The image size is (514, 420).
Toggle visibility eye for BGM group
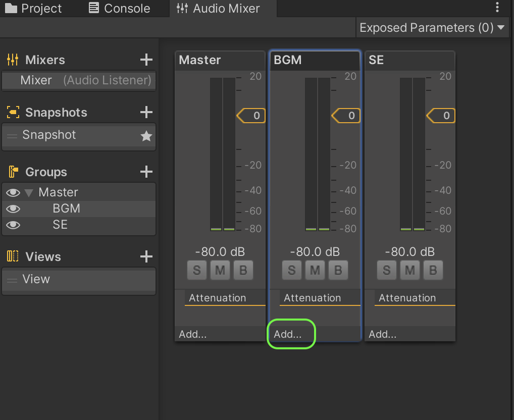(13, 208)
